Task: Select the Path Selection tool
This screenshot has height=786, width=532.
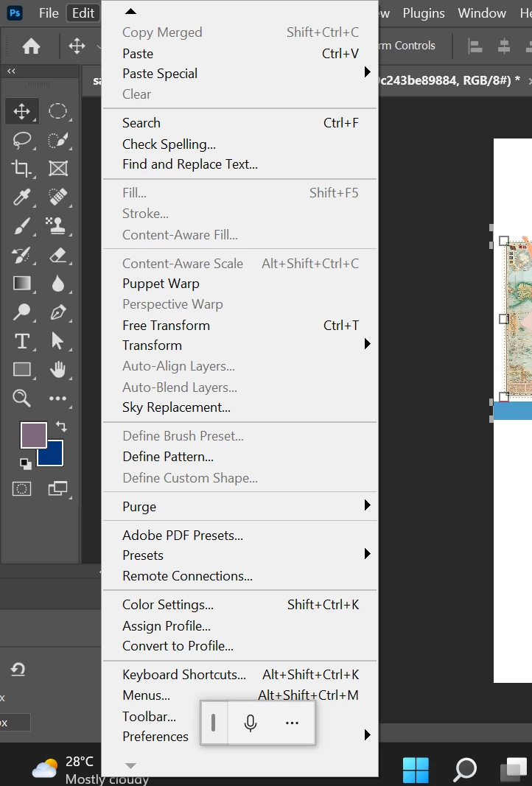Action: click(57, 341)
